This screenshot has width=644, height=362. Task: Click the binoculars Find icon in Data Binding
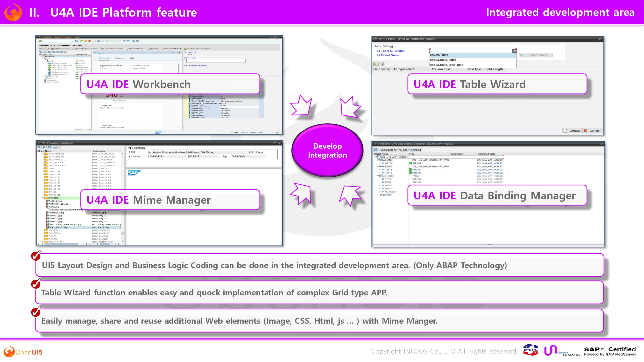tap(375, 150)
